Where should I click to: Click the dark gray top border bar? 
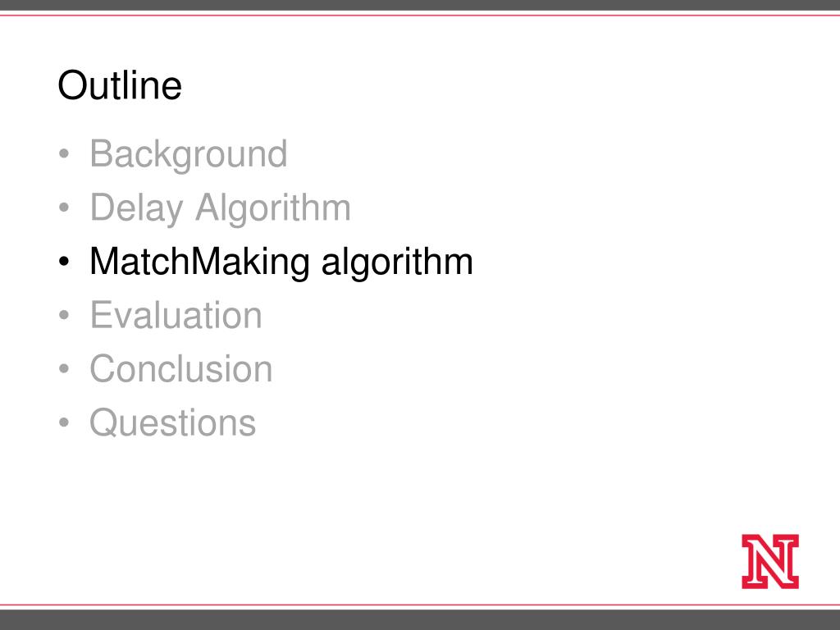tap(420, 6)
